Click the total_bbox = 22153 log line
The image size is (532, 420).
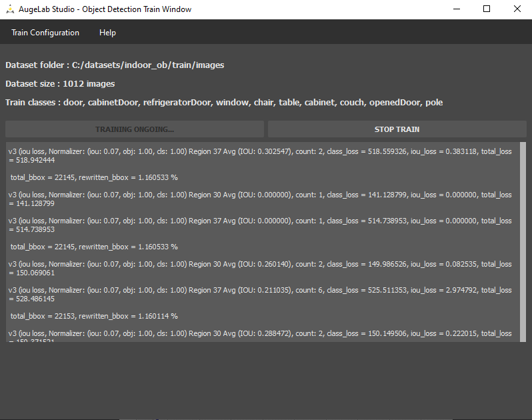pos(94,316)
